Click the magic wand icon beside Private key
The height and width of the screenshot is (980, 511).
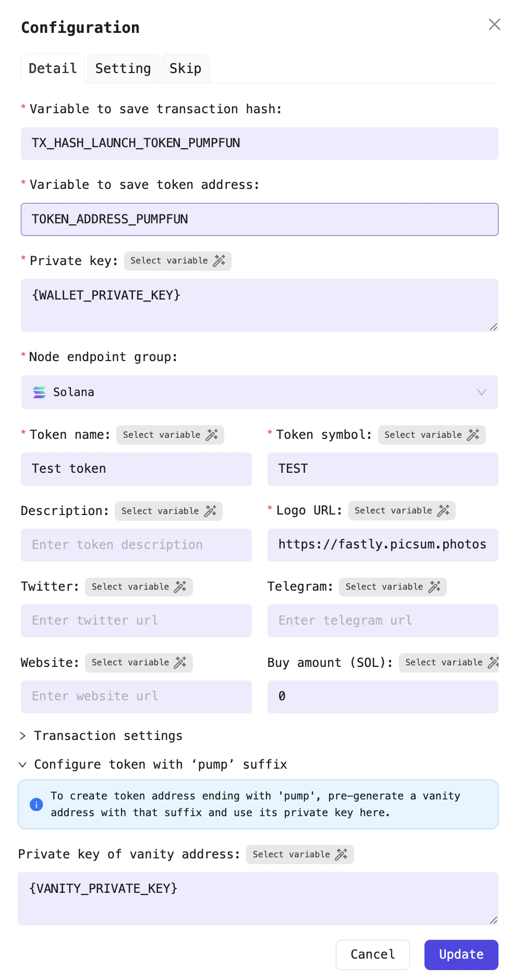pyautogui.click(x=221, y=260)
